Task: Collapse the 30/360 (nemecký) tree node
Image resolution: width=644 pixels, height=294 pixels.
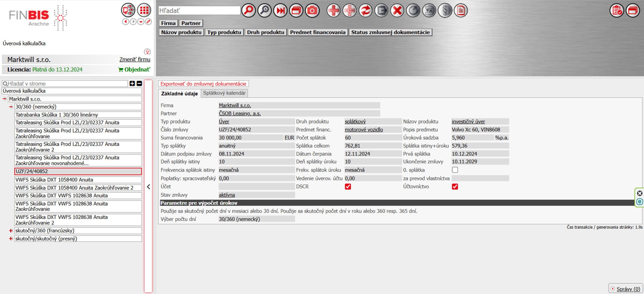Action: coord(11,107)
